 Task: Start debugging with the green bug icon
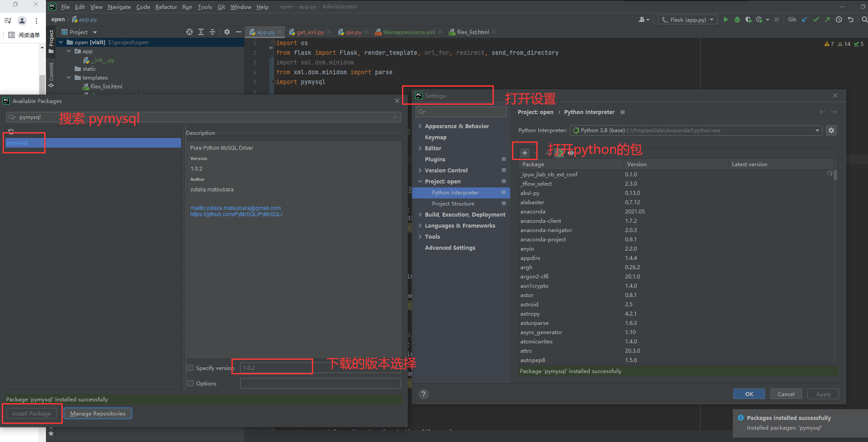point(737,19)
